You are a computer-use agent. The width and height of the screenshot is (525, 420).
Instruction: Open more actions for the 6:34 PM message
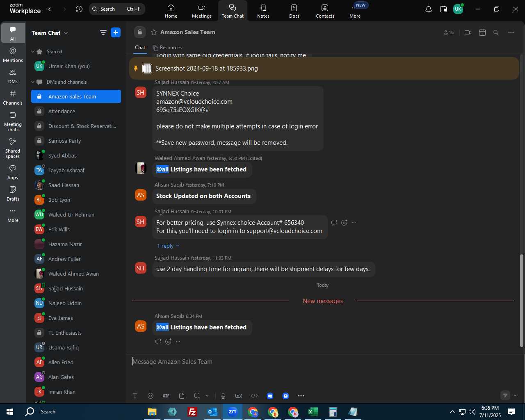pyautogui.click(x=178, y=342)
